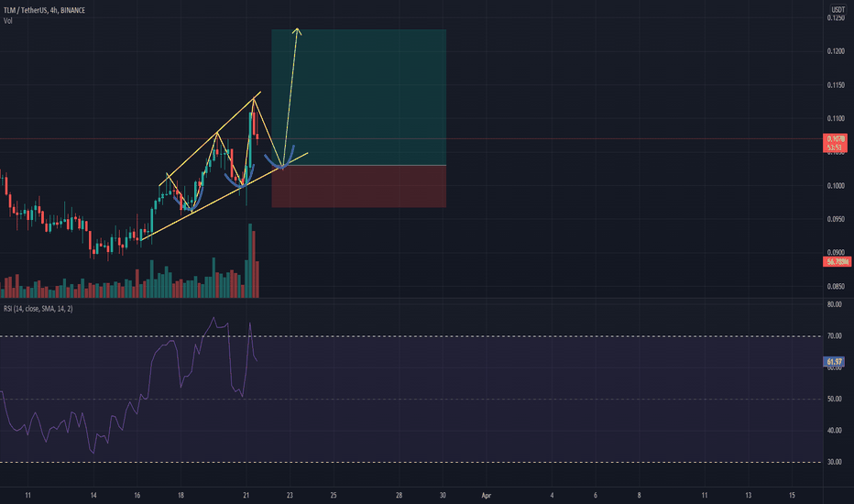Screen dimensions: 854x504
Task: Select the red stop-loss zone of the position
Action: click(359, 186)
